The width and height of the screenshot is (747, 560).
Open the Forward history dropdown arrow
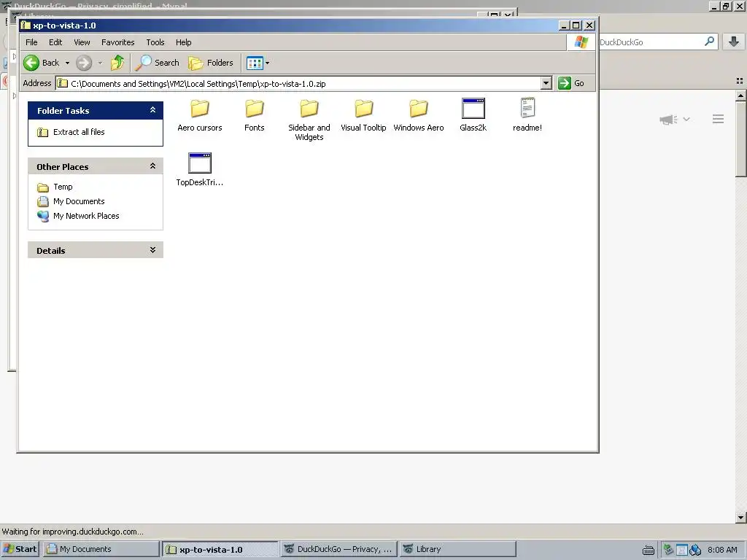click(x=100, y=63)
